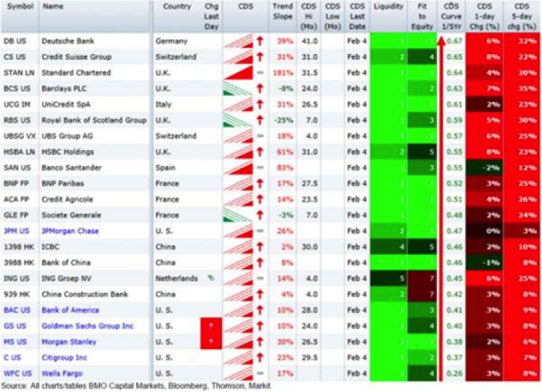Sort by the Trend Slope column header
542x392 pixels.
pyautogui.click(x=283, y=11)
